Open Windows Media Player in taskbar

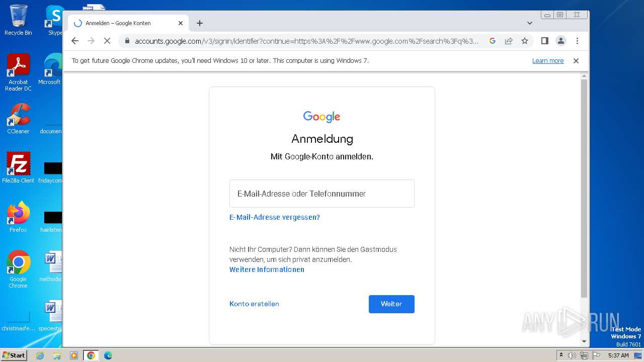point(74,355)
